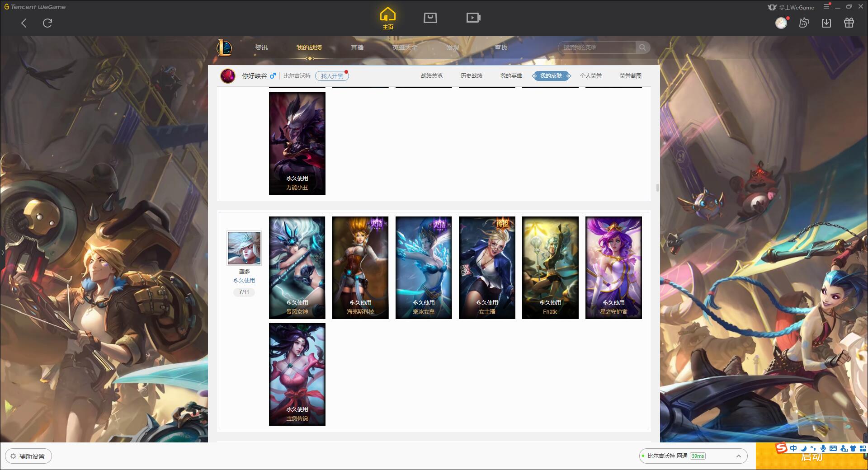
Task: Open the 万能小丑 skin card
Action: pos(297,143)
